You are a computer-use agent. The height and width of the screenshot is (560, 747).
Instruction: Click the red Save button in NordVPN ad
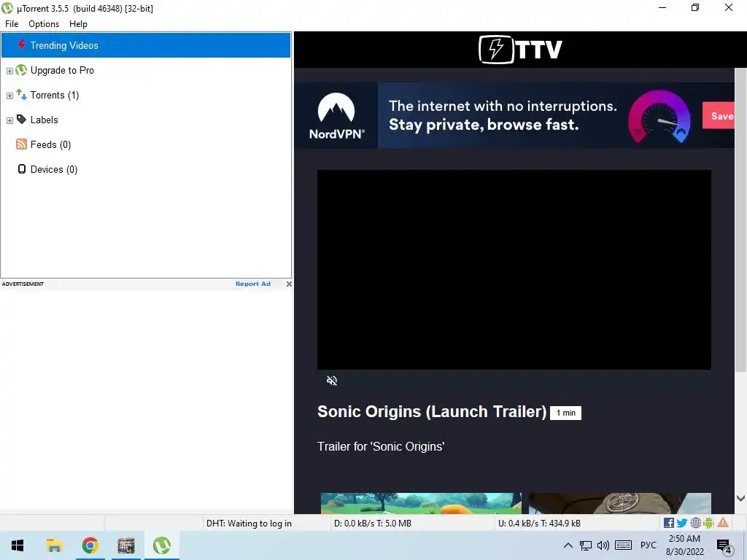(719, 116)
